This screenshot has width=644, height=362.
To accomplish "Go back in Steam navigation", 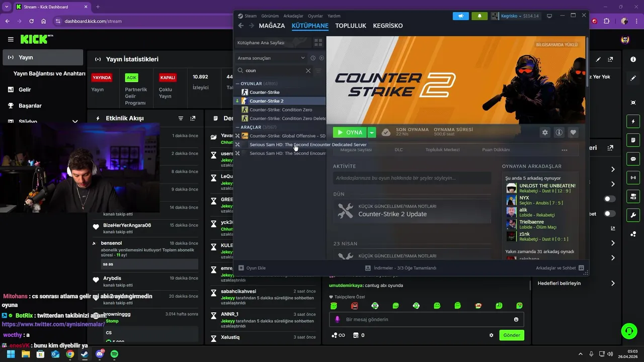I will [x=240, y=26].
